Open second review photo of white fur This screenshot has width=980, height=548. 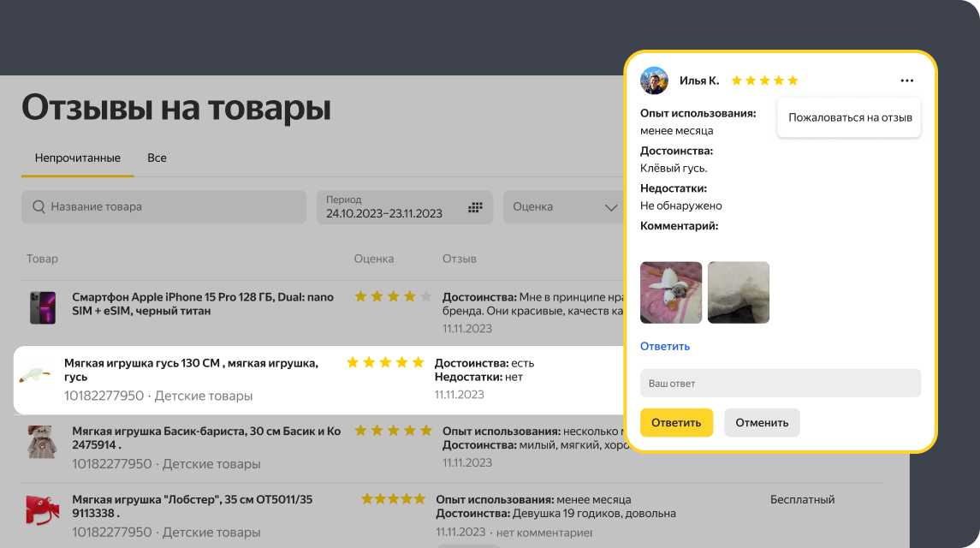click(739, 293)
